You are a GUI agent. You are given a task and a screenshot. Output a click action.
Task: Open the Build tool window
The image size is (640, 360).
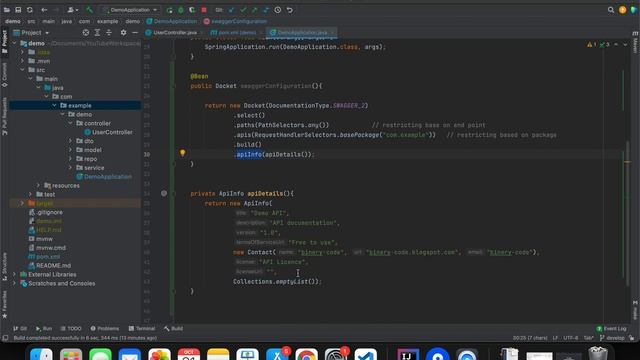click(173, 329)
